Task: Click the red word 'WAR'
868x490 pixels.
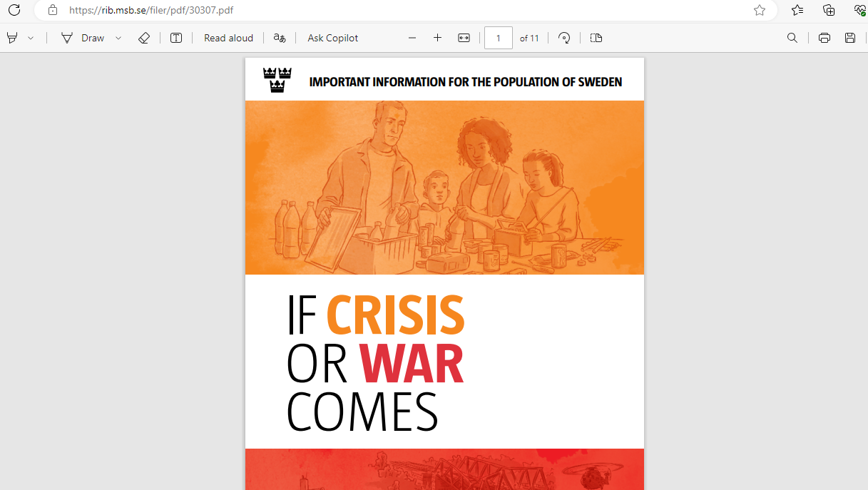Action: click(412, 364)
